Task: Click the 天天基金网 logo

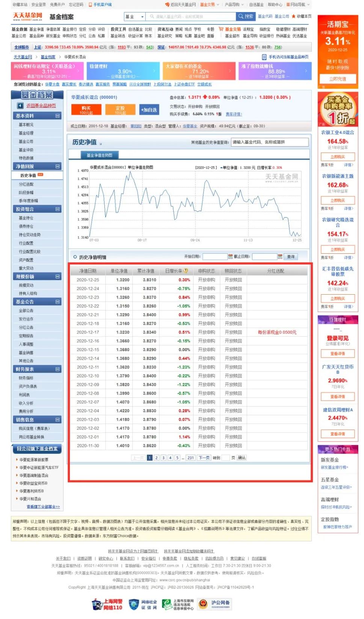Action: (27, 17)
